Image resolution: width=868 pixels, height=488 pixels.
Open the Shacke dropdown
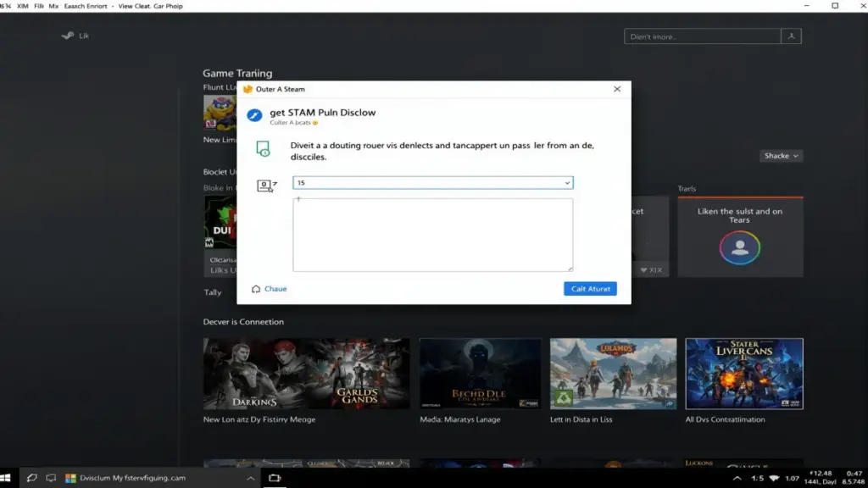(780, 156)
